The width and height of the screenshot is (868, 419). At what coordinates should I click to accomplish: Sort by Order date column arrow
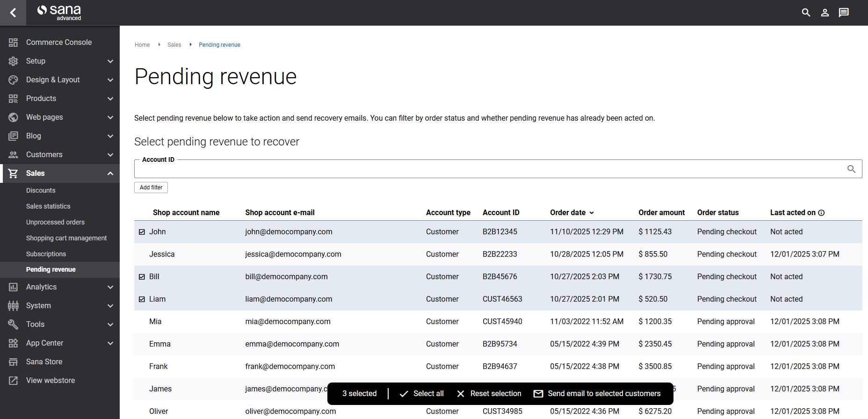coord(592,213)
